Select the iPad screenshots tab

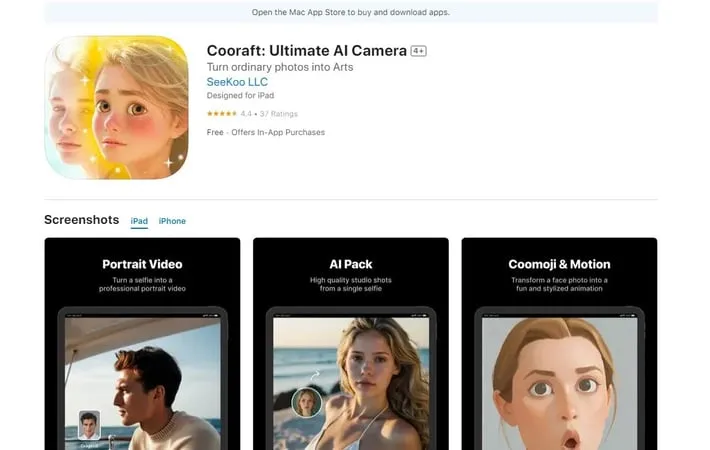[139, 221]
